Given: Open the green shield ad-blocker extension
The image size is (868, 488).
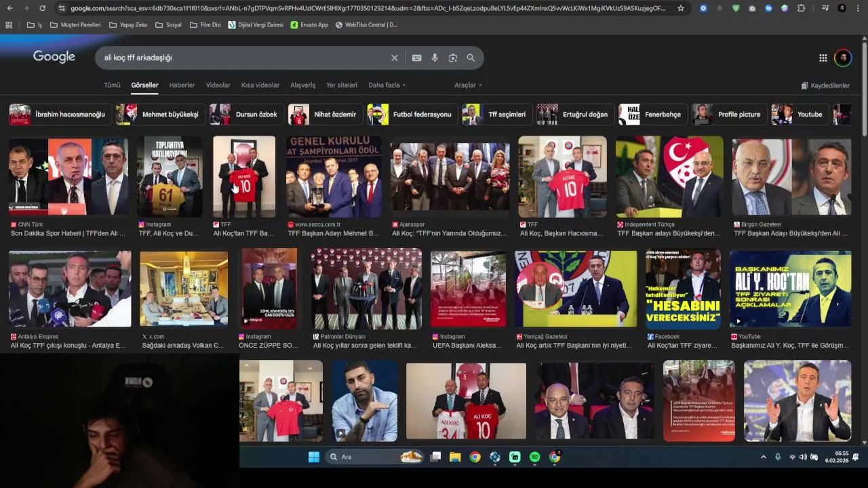Looking at the screenshot, I should pos(736,8).
